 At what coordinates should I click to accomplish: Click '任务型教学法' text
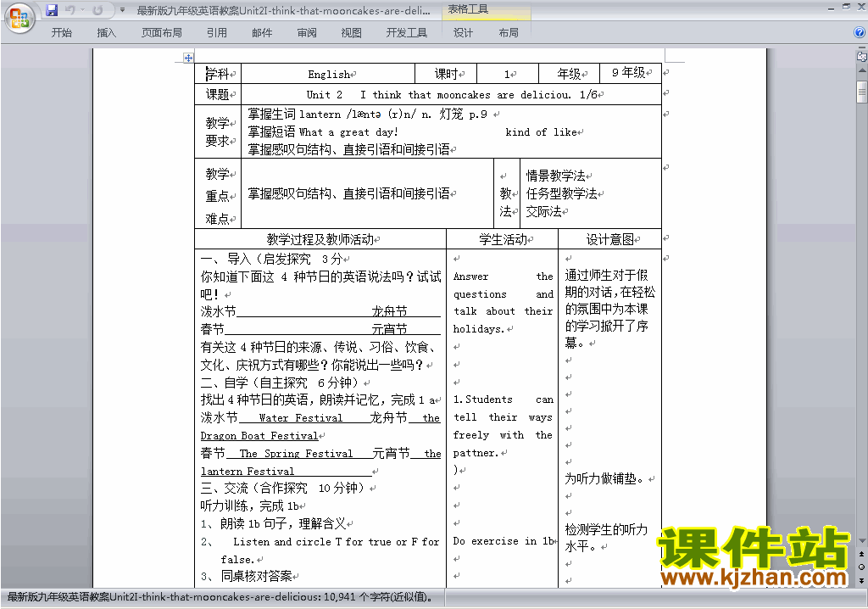(x=562, y=193)
